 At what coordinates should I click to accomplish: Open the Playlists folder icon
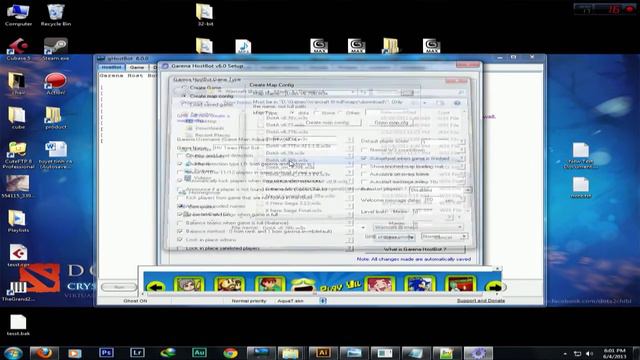pyautogui.click(x=18, y=222)
